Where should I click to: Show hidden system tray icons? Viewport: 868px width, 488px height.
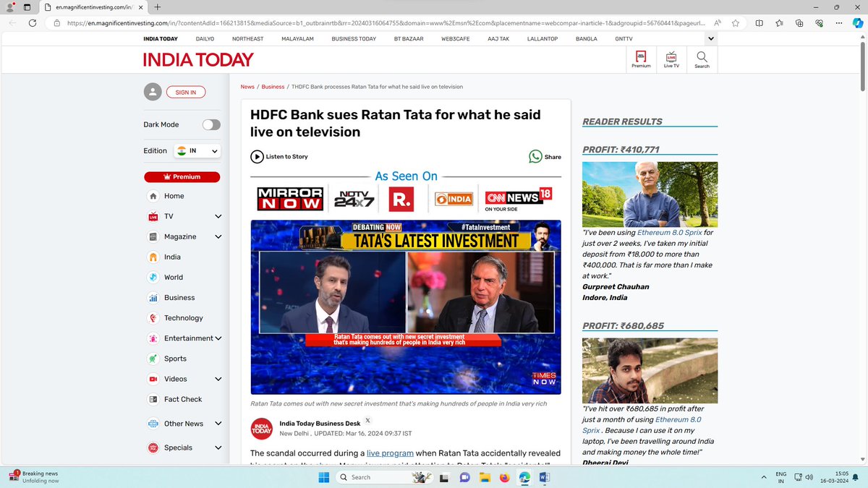coord(765,477)
